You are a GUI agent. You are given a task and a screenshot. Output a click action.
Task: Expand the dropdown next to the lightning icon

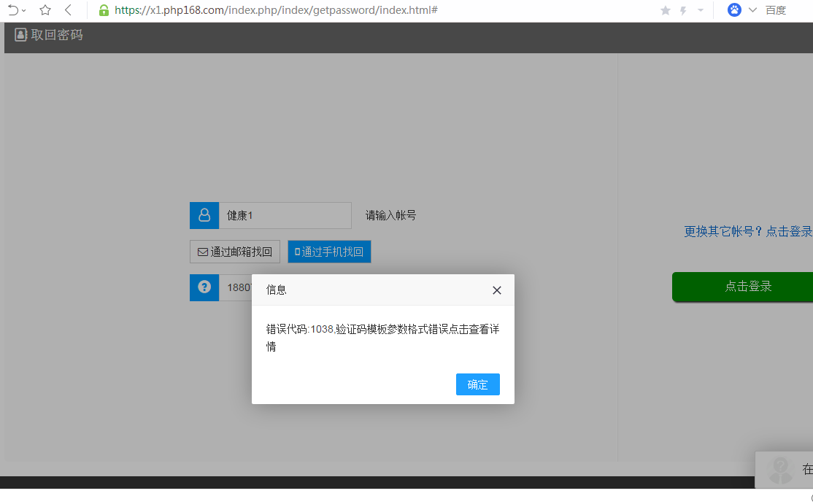tap(701, 10)
